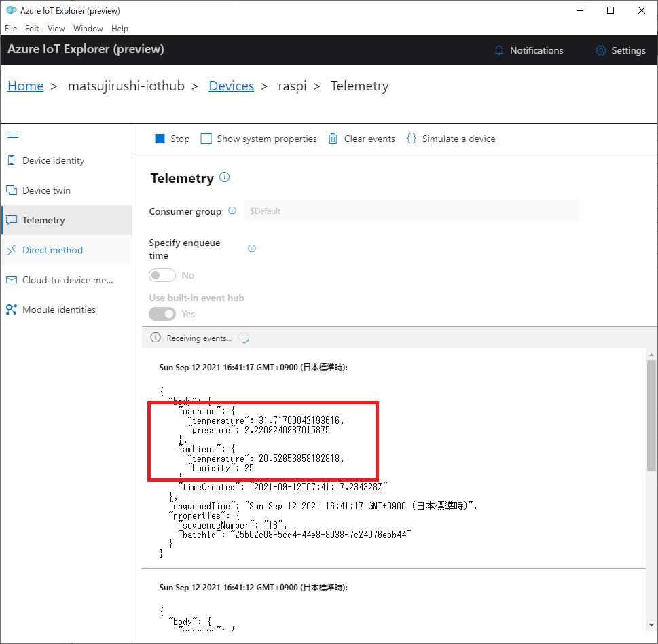Image resolution: width=658 pixels, height=644 pixels.
Task: Click Receiving events status text
Action: (199, 338)
